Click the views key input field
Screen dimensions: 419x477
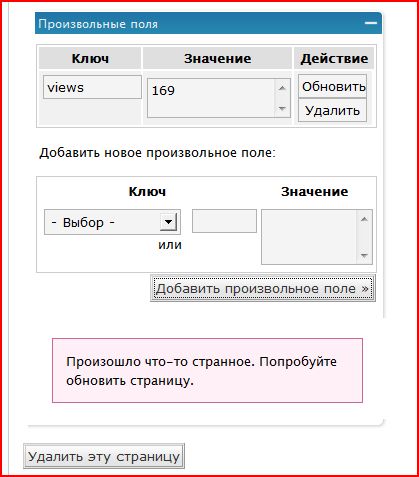92,87
